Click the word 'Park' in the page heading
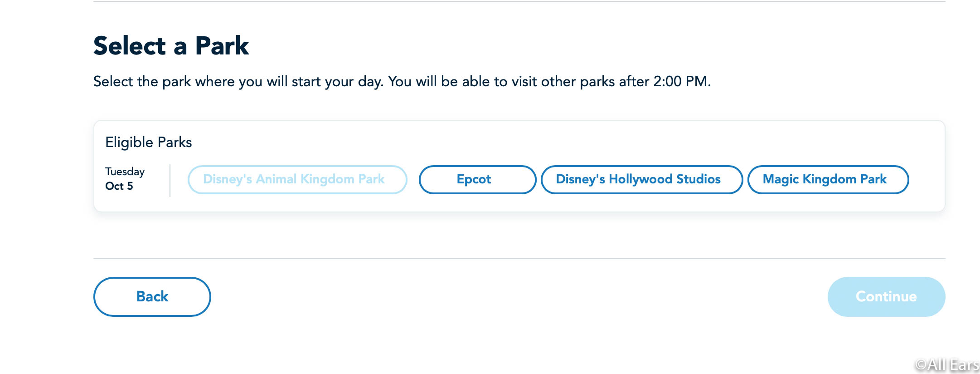Viewport: 980px width, 374px height. (x=222, y=46)
